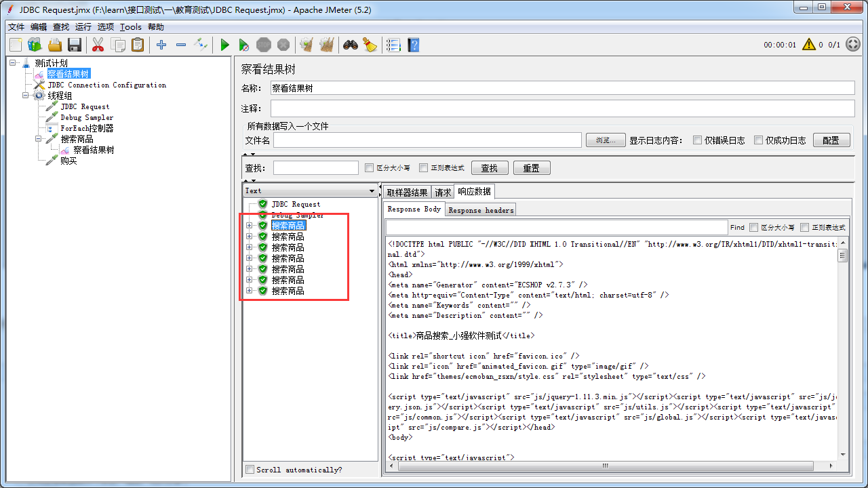Click the yellow warning triangle icon
This screenshot has width=868, height=488.
pyautogui.click(x=809, y=45)
